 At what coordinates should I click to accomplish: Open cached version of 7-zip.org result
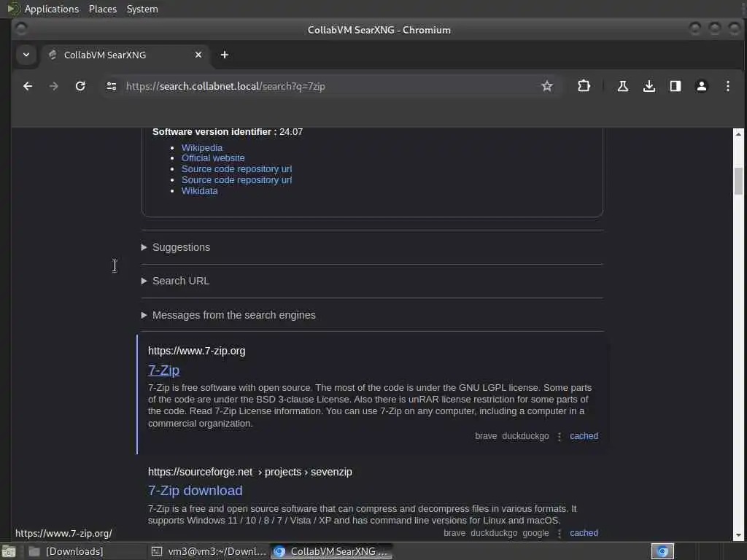coord(584,436)
